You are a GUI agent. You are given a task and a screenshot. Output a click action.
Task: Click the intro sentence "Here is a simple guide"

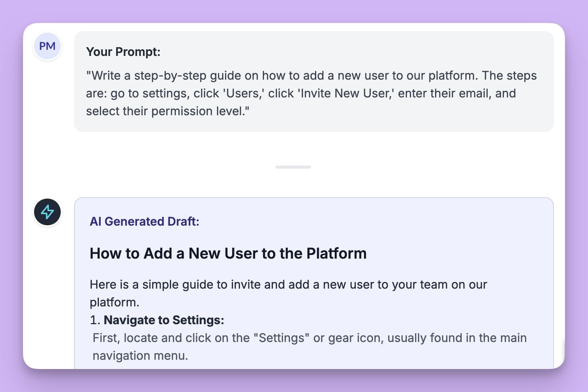288,293
